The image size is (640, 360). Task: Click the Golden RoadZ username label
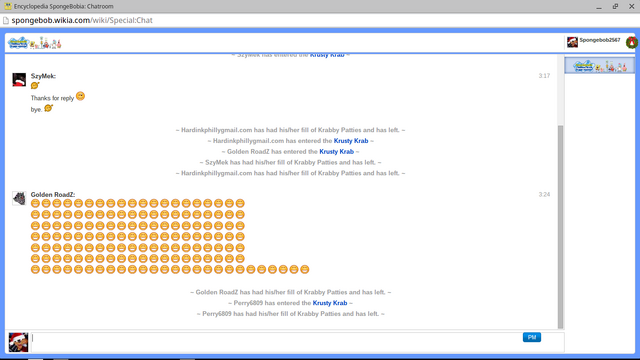coord(53,195)
